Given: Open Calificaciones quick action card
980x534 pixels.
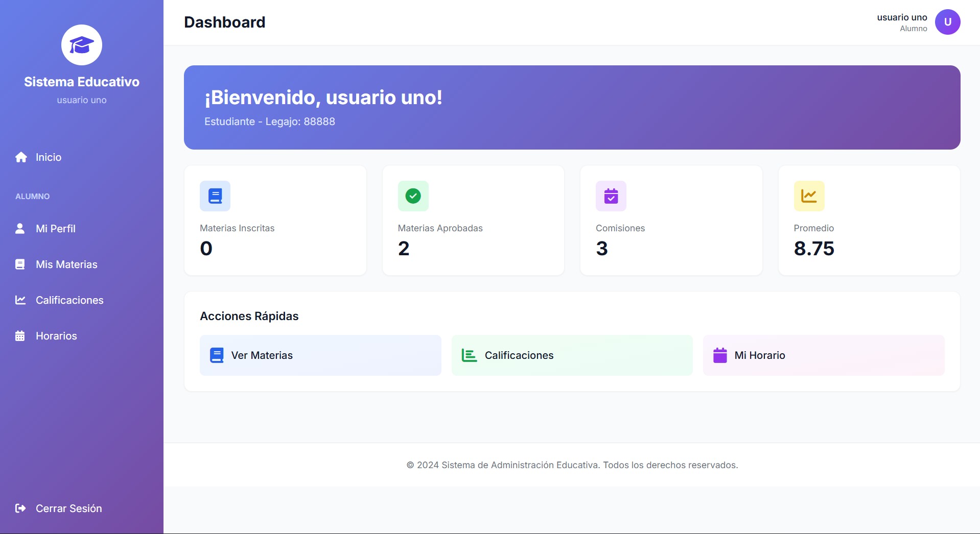Looking at the screenshot, I should (x=572, y=355).
